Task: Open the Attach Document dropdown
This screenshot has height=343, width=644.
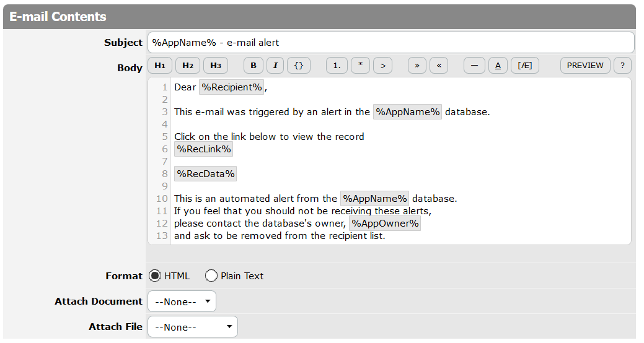Action: [182, 302]
